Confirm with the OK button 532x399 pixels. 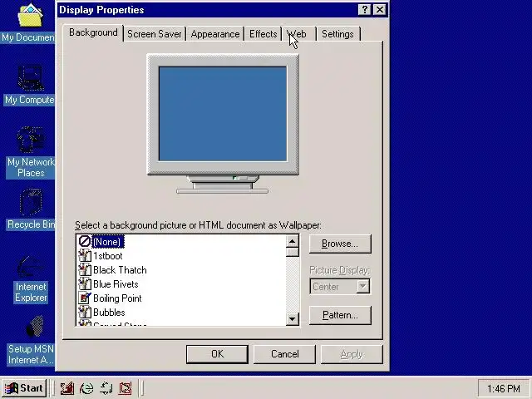[217, 354]
